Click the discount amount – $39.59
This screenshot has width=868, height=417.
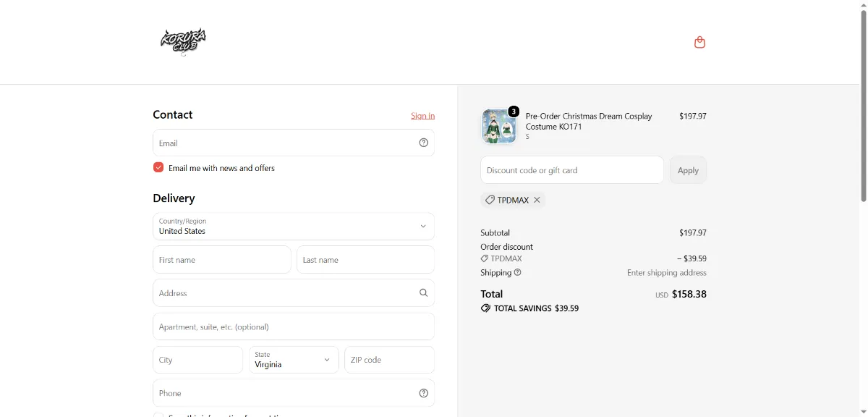point(692,258)
